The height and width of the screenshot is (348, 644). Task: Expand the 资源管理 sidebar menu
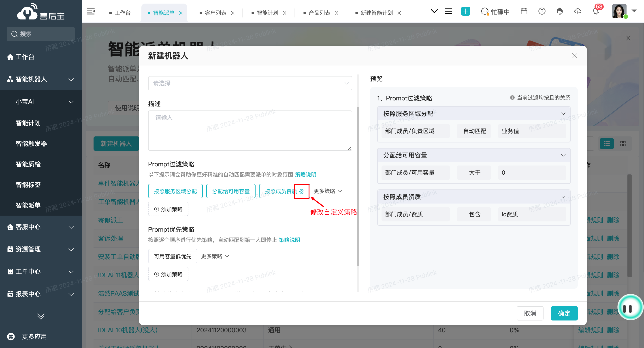(71, 250)
